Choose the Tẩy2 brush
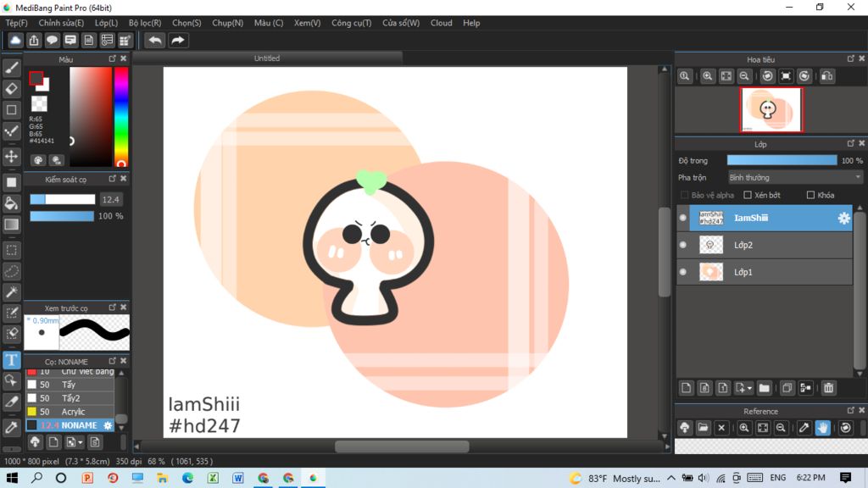Viewport: 868px width, 488px height. pos(70,398)
